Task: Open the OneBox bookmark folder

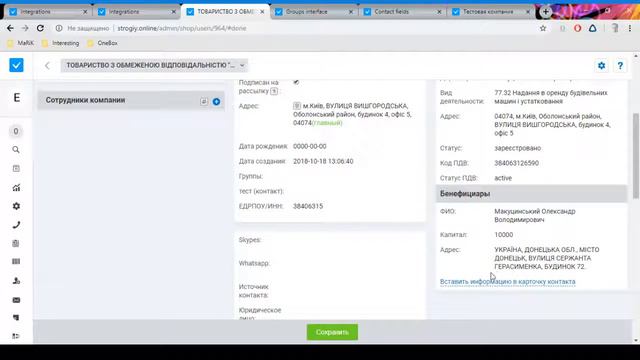Action: pos(102,43)
